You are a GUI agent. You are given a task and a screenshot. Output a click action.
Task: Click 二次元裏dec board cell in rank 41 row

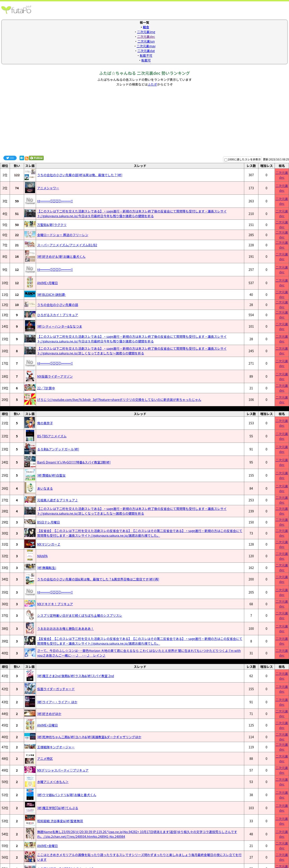tap(282, 676)
